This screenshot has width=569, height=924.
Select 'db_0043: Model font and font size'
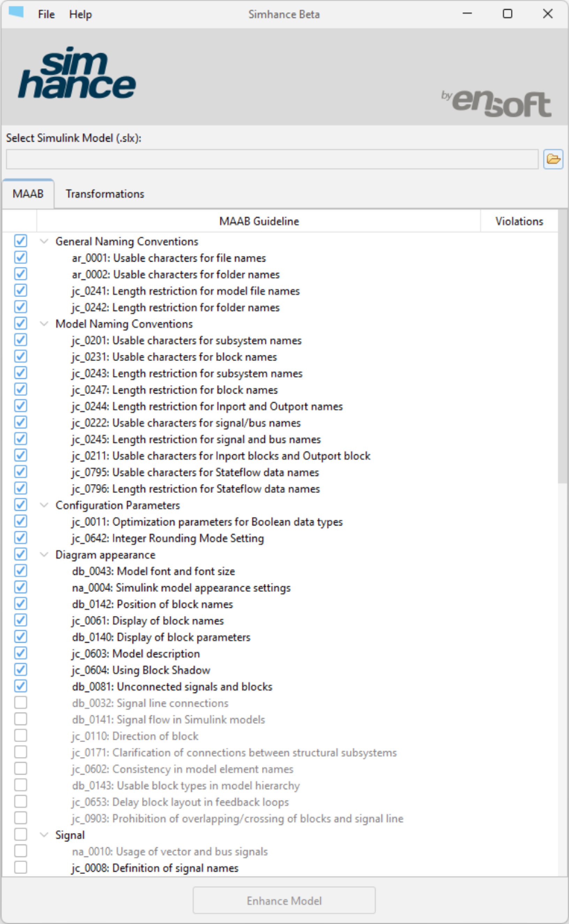(x=153, y=571)
